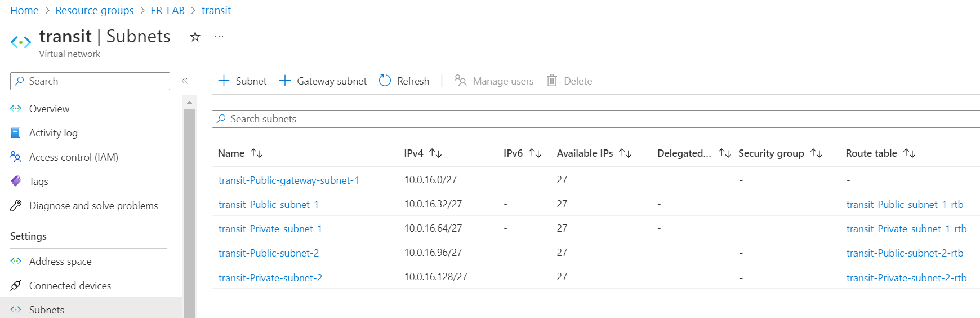Click the Refresh icon in toolbar

(385, 81)
